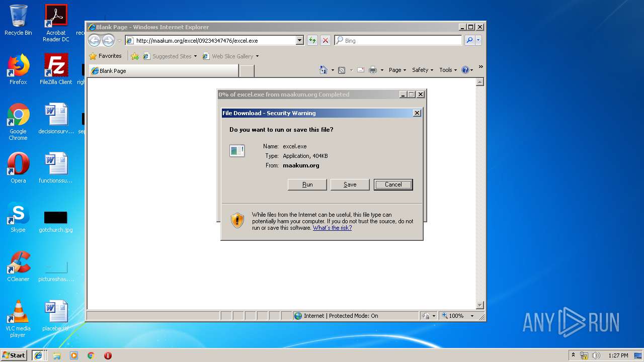Image resolution: width=644 pixels, height=362 pixels.
Task: Click the search magnifier button
Action: [x=469, y=41]
